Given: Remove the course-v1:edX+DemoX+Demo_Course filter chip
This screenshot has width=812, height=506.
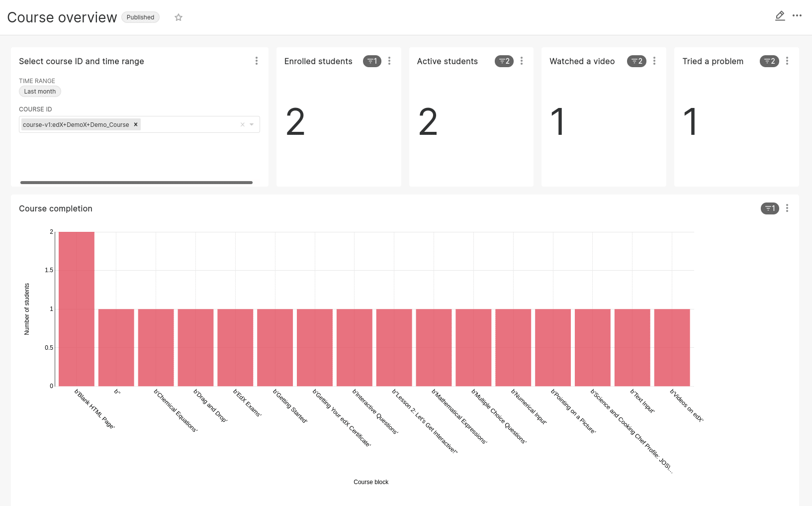Looking at the screenshot, I should 135,124.
